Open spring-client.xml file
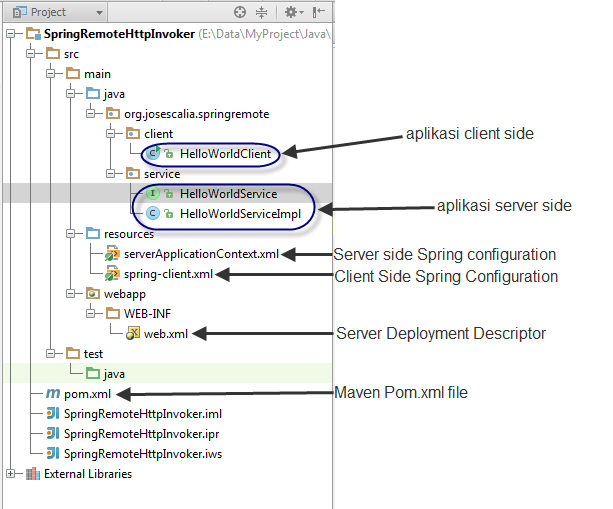Image resolution: width=613 pixels, height=509 pixels. pyautogui.click(x=168, y=274)
